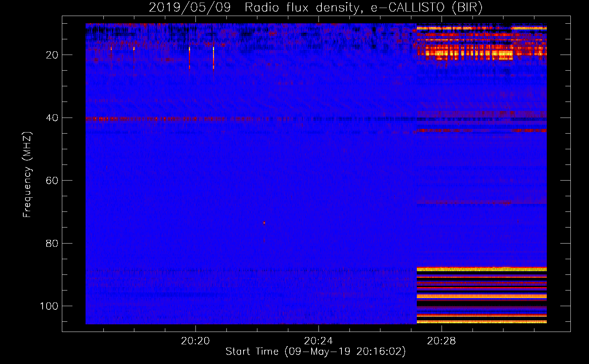This screenshot has height=364, width=589.
Task: Click the '80' frequency tick label
Action: (52, 243)
